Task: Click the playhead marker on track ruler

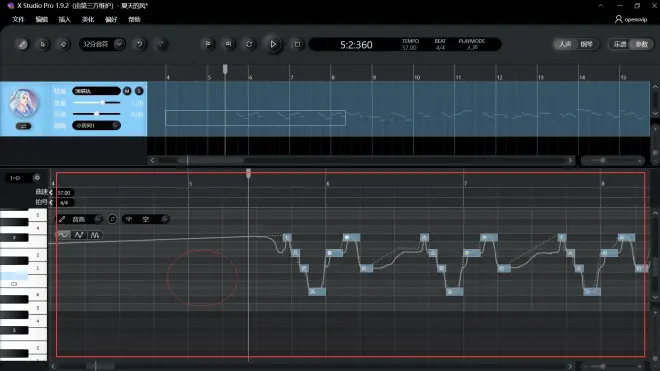Action: point(225,69)
